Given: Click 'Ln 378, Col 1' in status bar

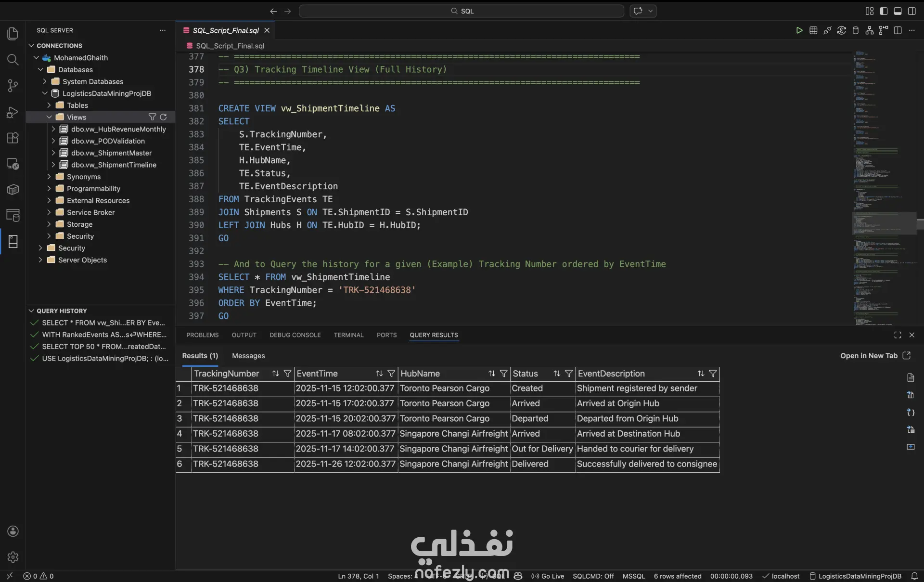Looking at the screenshot, I should tap(359, 576).
